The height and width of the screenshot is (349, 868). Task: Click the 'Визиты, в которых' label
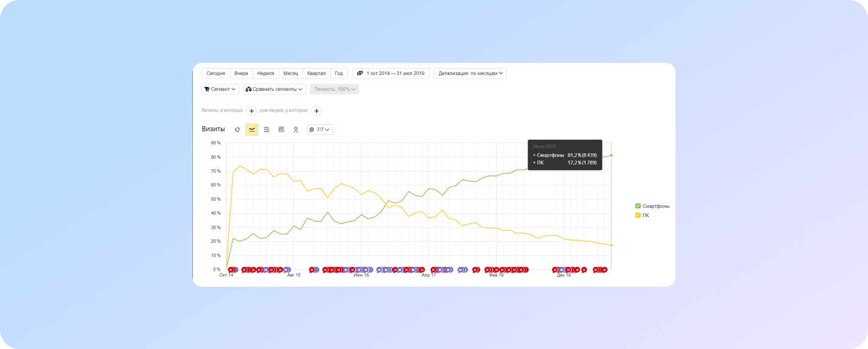click(x=222, y=110)
